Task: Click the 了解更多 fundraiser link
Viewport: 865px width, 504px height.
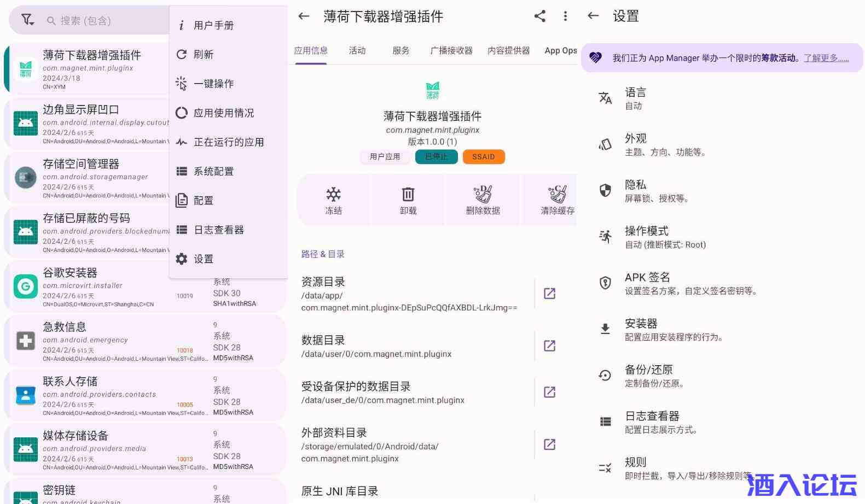Action: pos(826,58)
